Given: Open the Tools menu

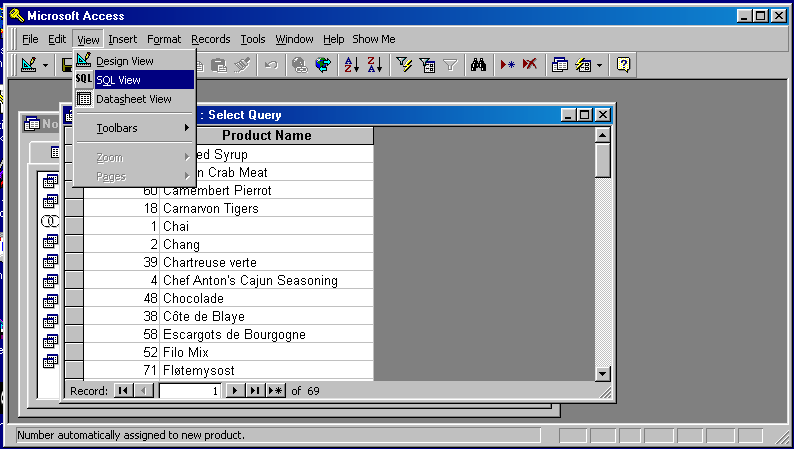Looking at the screenshot, I should click(253, 39).
